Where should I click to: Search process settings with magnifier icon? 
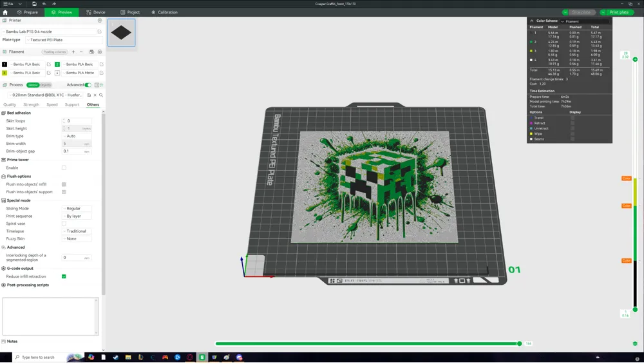tap(101, 95)
